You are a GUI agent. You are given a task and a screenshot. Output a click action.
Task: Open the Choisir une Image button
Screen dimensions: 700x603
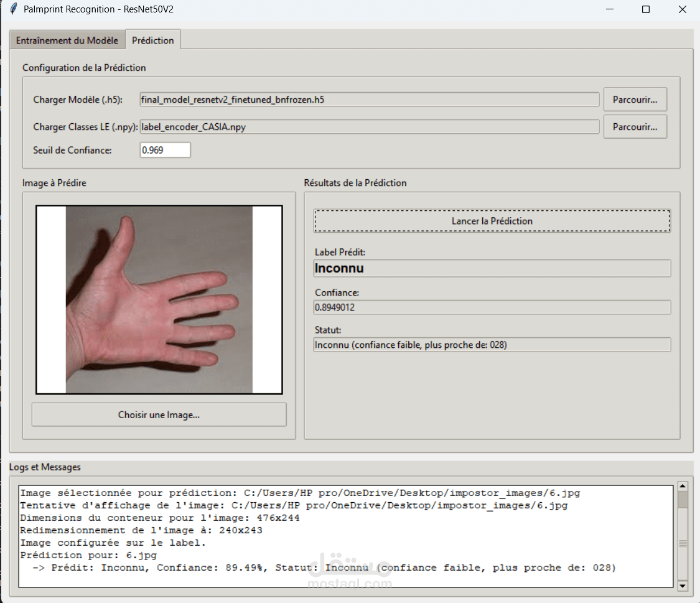[159, 414]
